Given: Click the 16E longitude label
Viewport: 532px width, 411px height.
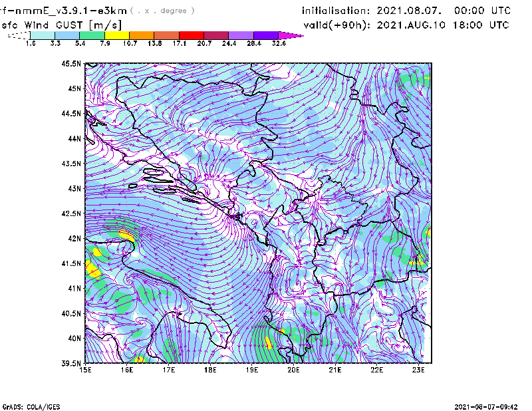Looking at the screenshot, I should coord(127,370).
